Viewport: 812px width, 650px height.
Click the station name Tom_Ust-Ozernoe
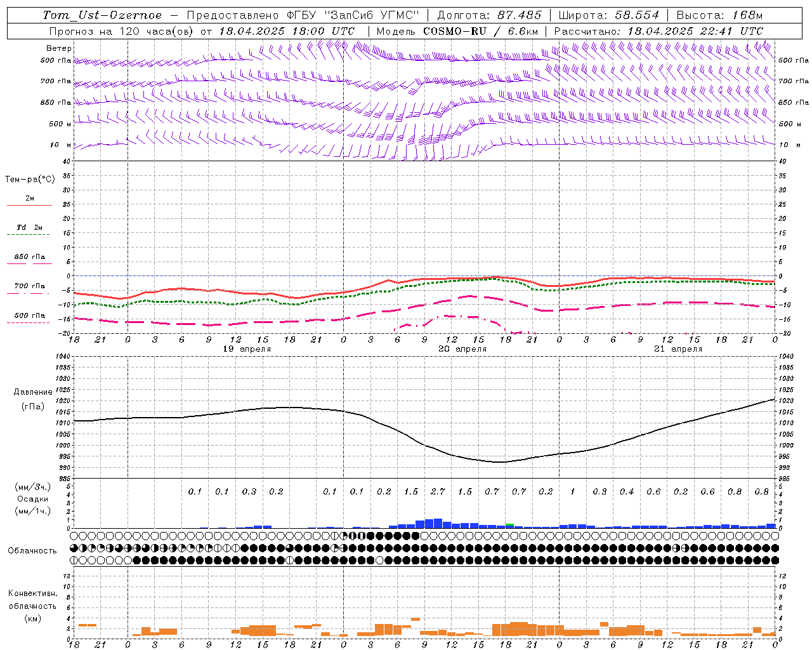coord(102,15)
